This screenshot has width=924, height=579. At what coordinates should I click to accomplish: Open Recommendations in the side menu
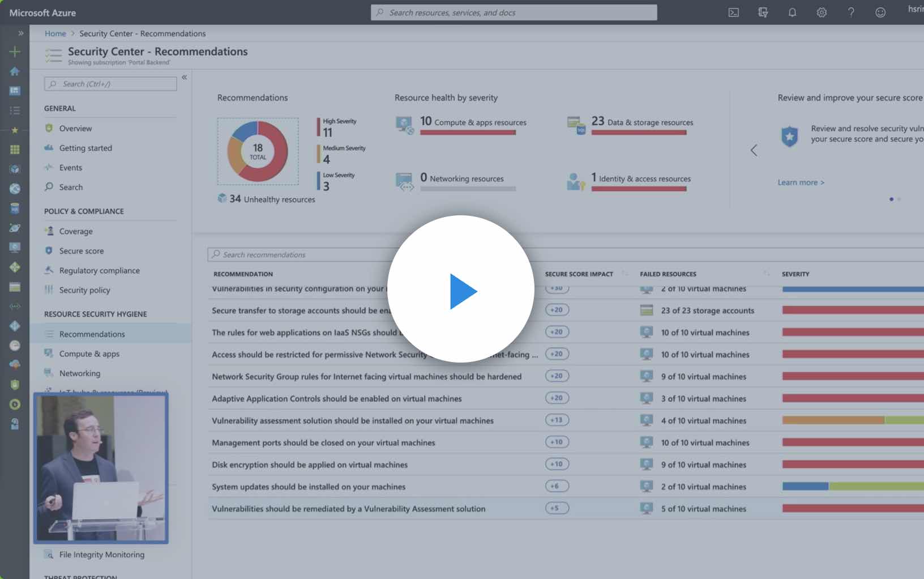(x=92, y=334)
